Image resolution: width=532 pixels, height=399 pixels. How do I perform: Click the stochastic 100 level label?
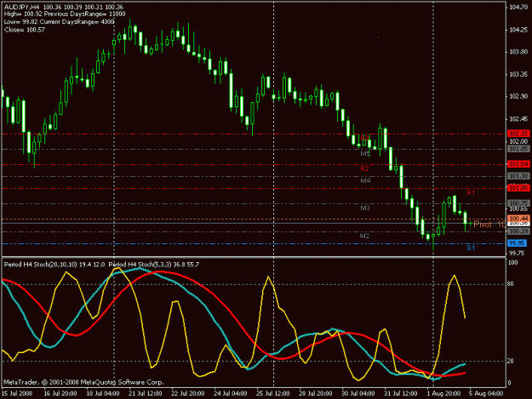pyautogui.click(x=513, y=262)
